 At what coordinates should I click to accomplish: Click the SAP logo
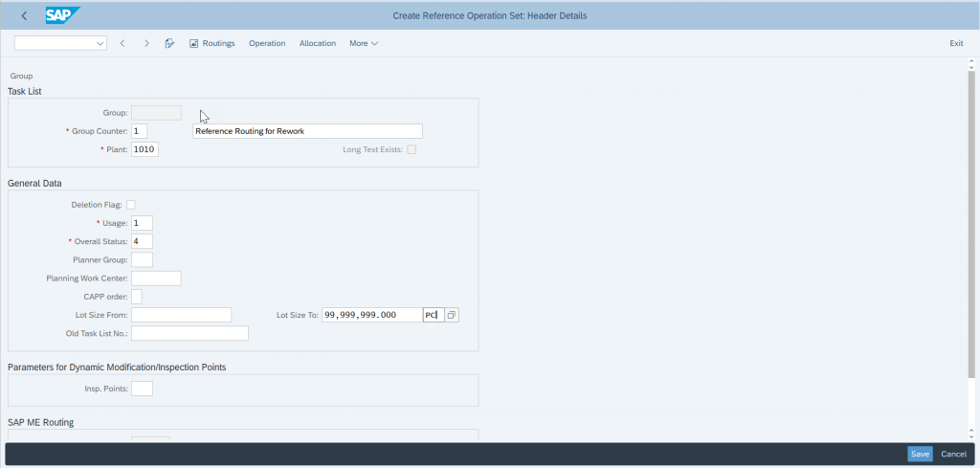63,15
